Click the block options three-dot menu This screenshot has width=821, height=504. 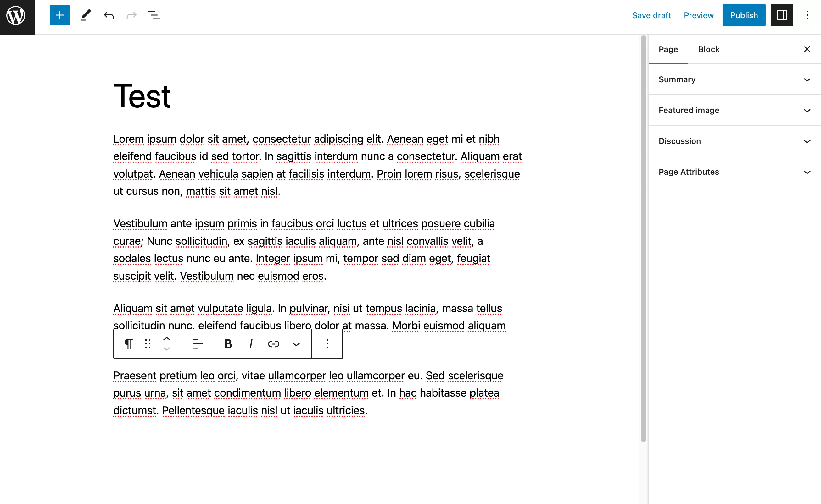(327, 344)
